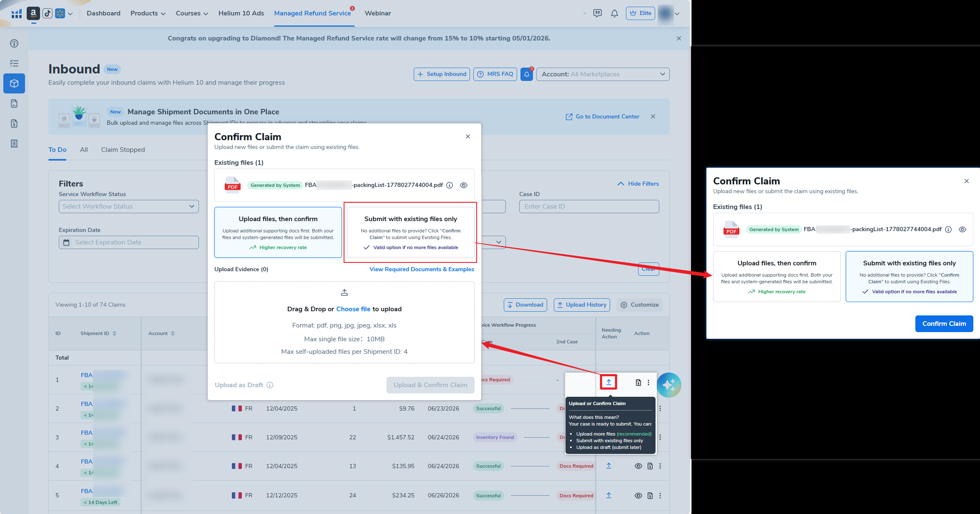Click the info icon beside the packing list file in the main dialog
The image size is (980, 514).
(450, 185)
